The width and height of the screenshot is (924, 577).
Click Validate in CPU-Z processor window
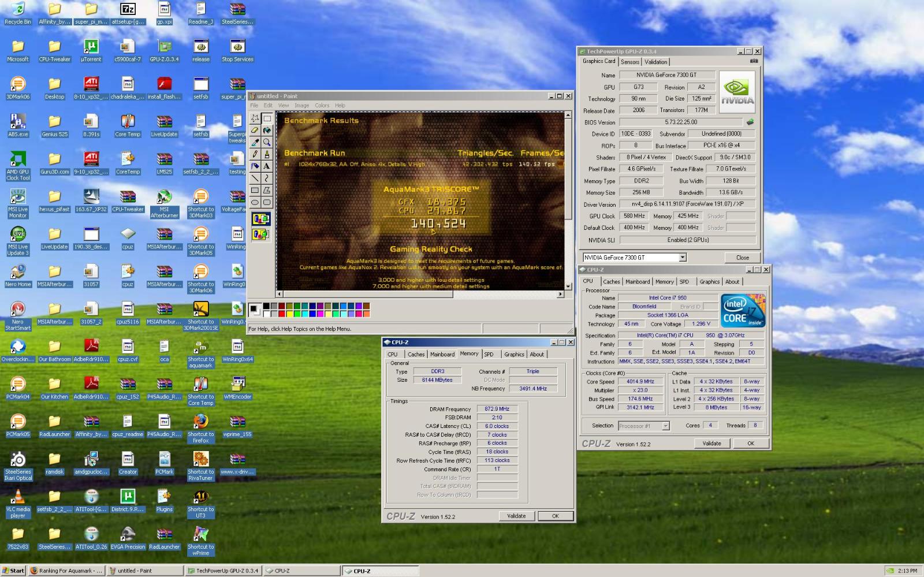[711, 444]
